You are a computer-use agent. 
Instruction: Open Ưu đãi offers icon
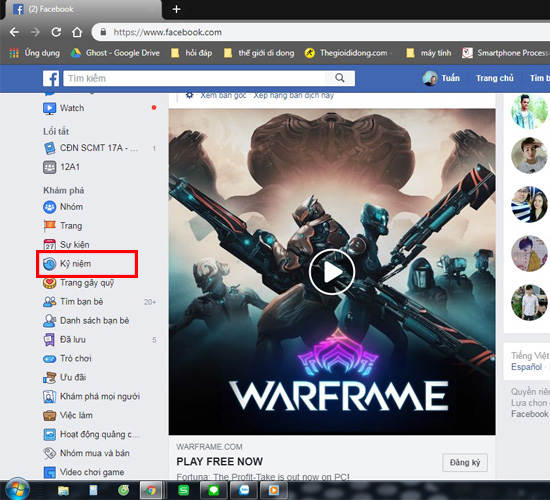49,378
